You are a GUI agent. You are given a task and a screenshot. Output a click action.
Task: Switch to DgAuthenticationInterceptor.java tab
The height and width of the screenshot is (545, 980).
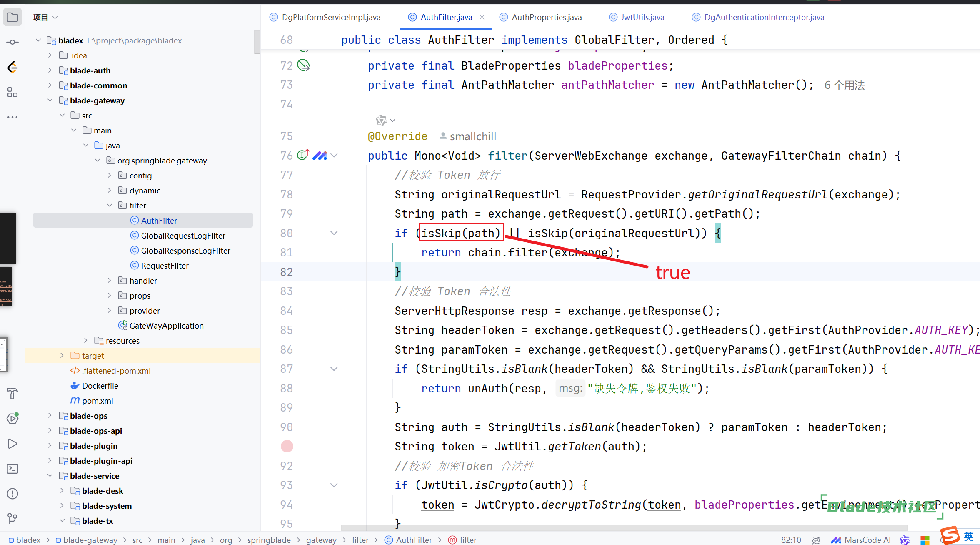point(758,17)
